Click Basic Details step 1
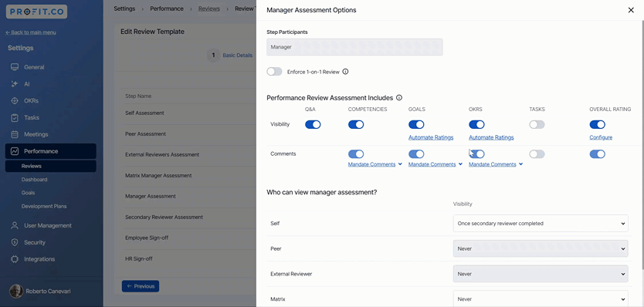 230,55
